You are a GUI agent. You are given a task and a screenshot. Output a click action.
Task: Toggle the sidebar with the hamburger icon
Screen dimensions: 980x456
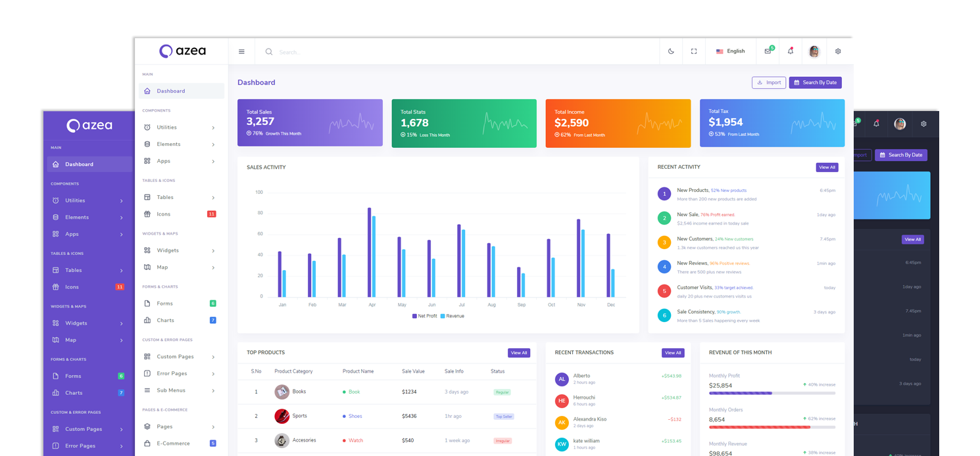pos(241,51)
